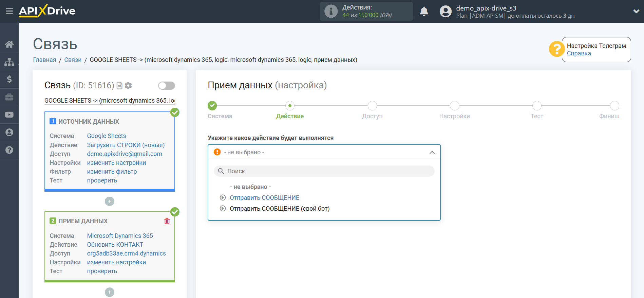Open connection notes document icon
The width and height of the screenshot is (644, 298).
119,86
